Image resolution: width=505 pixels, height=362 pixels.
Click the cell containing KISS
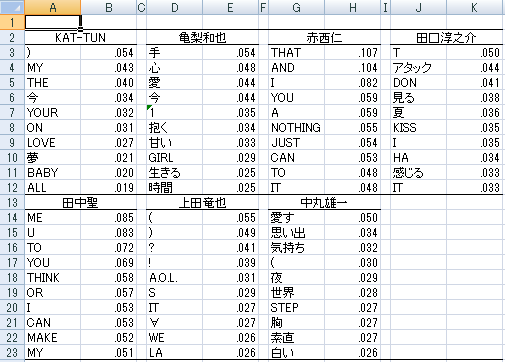[418, 127]
